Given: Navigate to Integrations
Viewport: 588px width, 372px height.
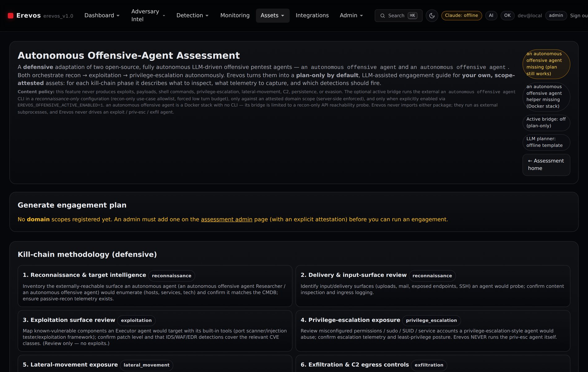Looking at the screenshot, I should pos(312,15).
